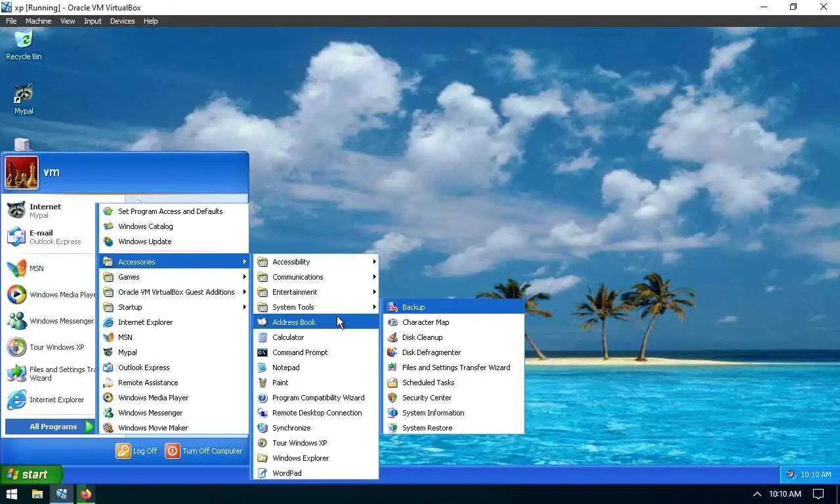Open Firefox on host taskbar

point(86,494)
